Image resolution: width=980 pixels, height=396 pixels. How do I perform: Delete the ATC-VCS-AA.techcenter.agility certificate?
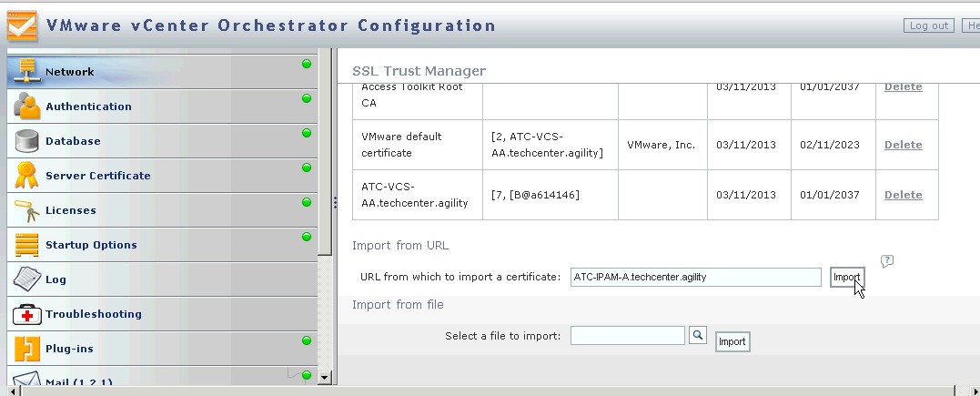click(x=903, y=195)
